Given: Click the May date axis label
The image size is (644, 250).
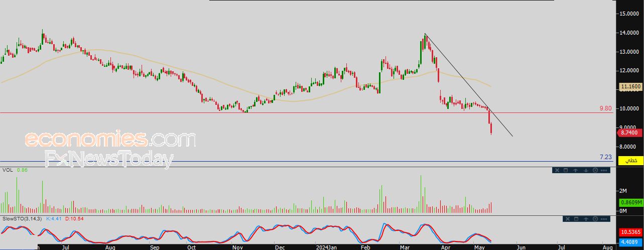Looking at the screenshot, I should 479,247.
